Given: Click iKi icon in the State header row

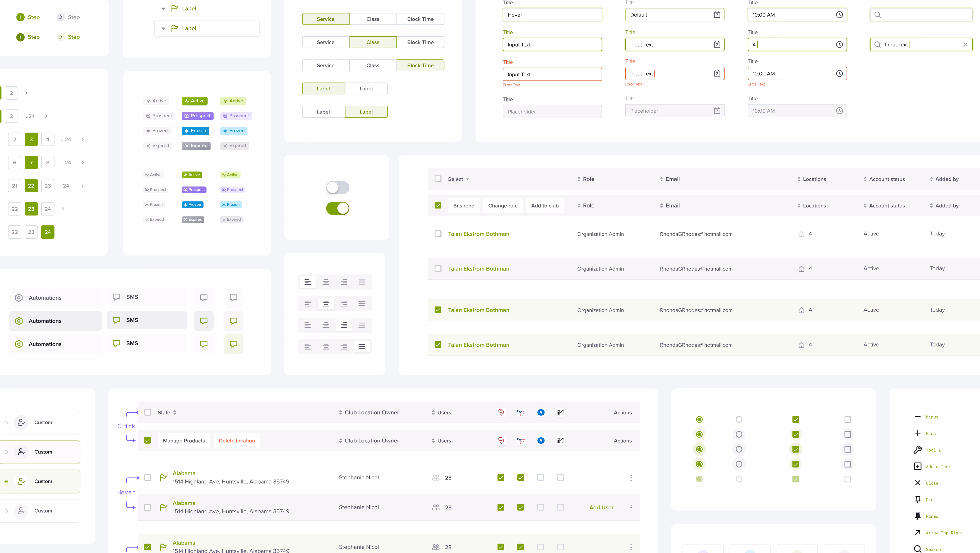Looking at the screenshot, I should (x=560, y=413).
